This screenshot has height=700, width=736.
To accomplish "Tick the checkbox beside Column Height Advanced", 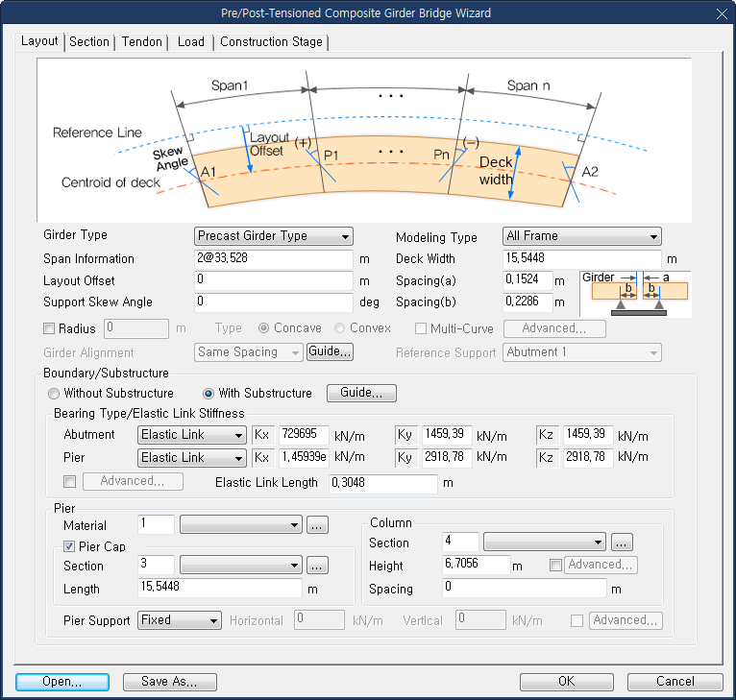I will click(x=555, y=566).
